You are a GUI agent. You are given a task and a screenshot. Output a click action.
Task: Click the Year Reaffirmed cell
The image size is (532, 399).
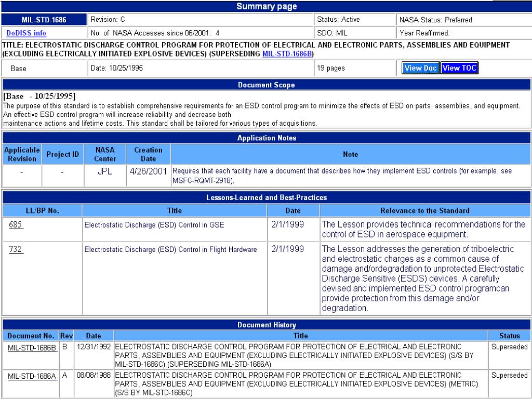point(463,33)
